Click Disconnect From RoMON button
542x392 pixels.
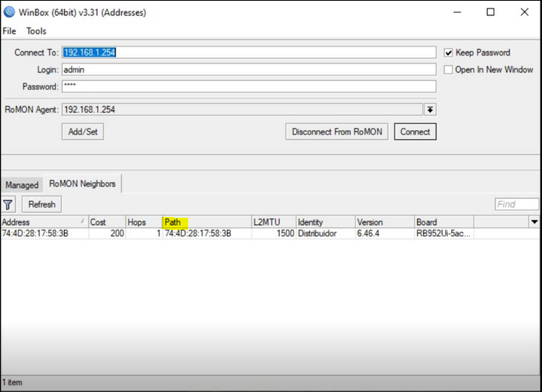click(336, 131)
